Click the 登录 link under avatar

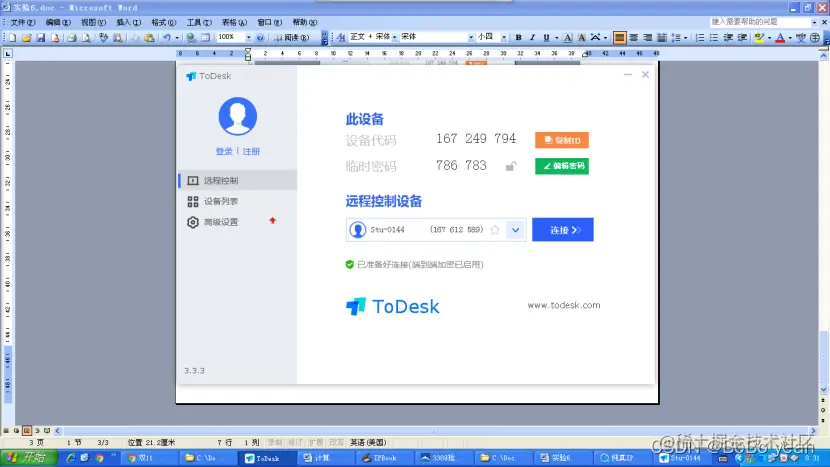[224, 151]
